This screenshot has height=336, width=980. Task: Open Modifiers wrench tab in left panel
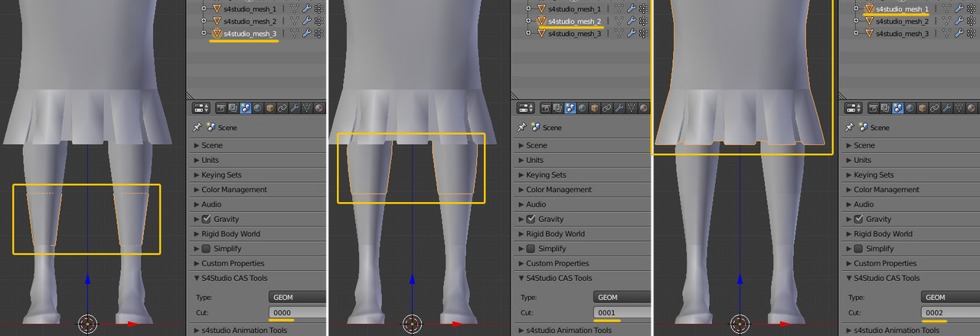coord(295,108)
